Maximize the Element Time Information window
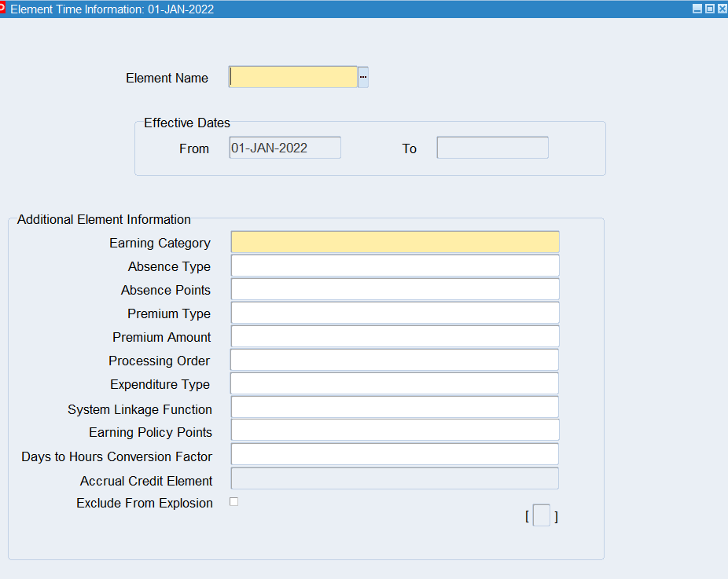 pos(709,9)
